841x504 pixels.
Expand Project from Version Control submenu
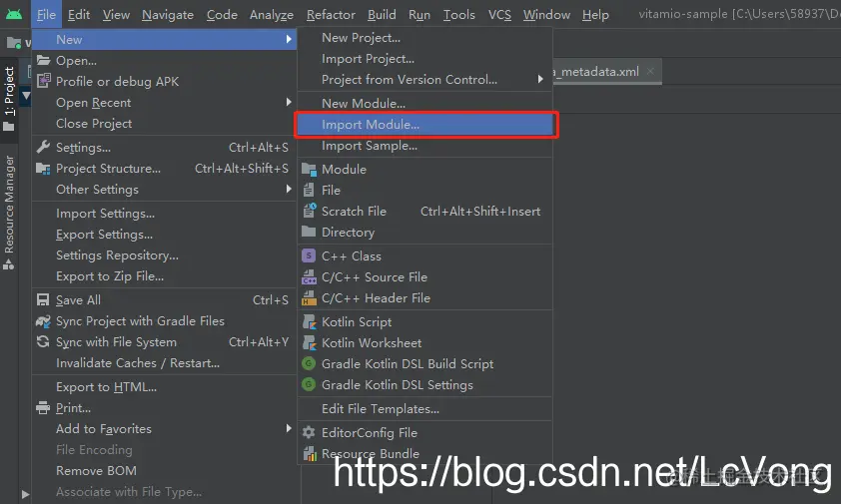click(x=540, y=80)
